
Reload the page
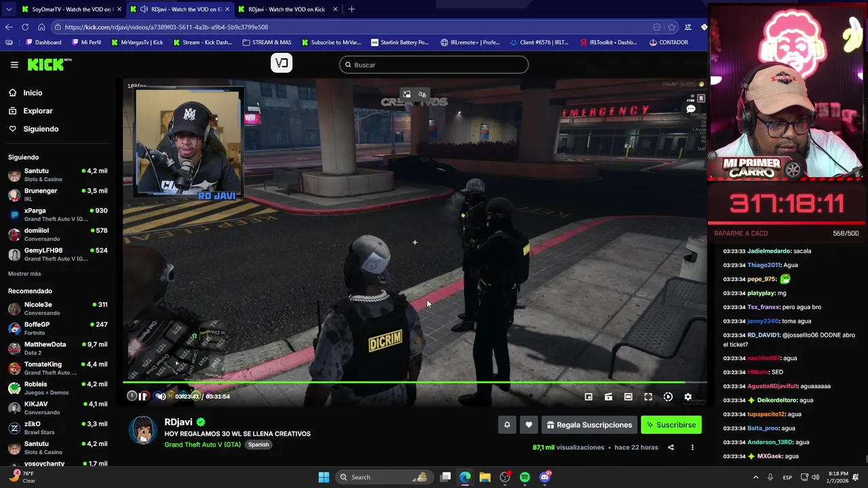click(25, 27)
